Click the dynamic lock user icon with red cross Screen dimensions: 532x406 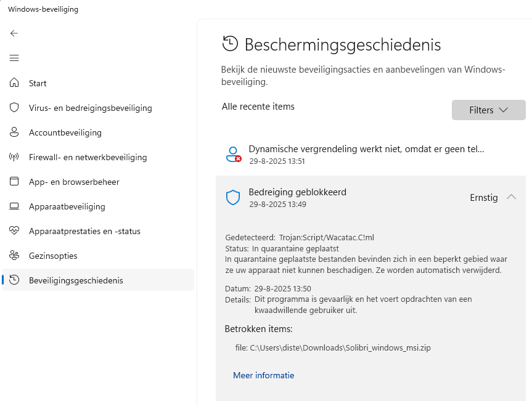pos(234,154)
